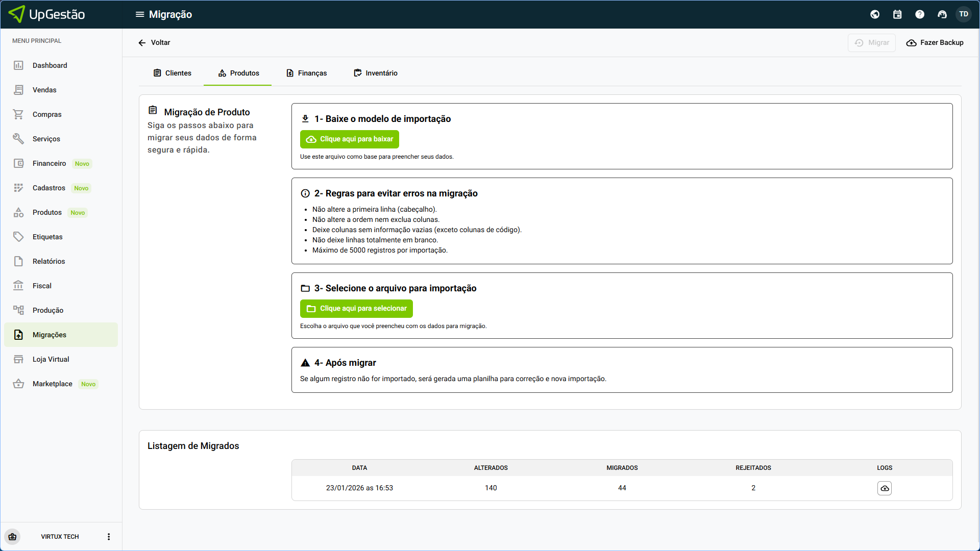Screen dimensions: 980x551
Task: Click the UpGestão logo
Action: [47, 14]
